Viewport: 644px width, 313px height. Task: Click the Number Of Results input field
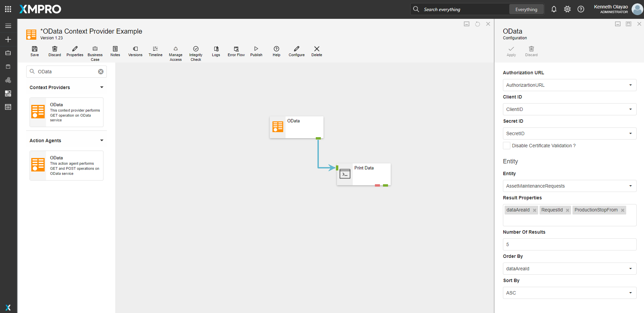[x=569, y=244]
